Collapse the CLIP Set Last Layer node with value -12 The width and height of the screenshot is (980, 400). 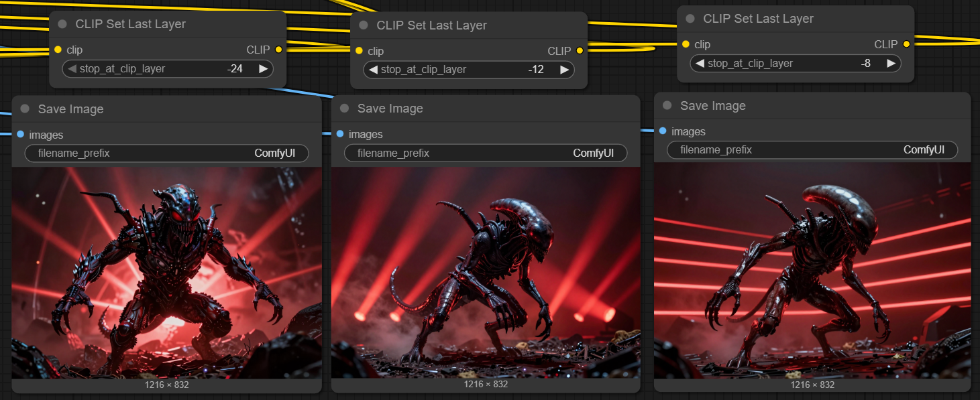click(364, 25)
